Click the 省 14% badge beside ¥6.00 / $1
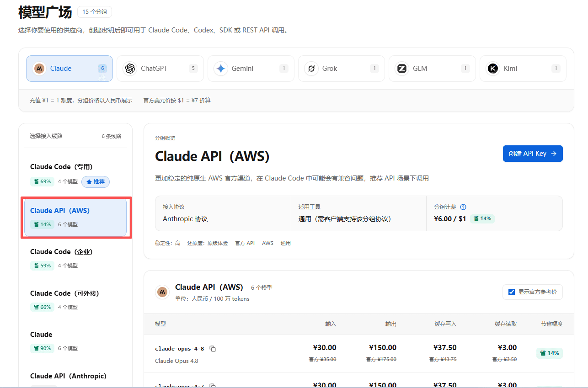The height and width of the screenshot is (388, 588). (x=482, y=219)
